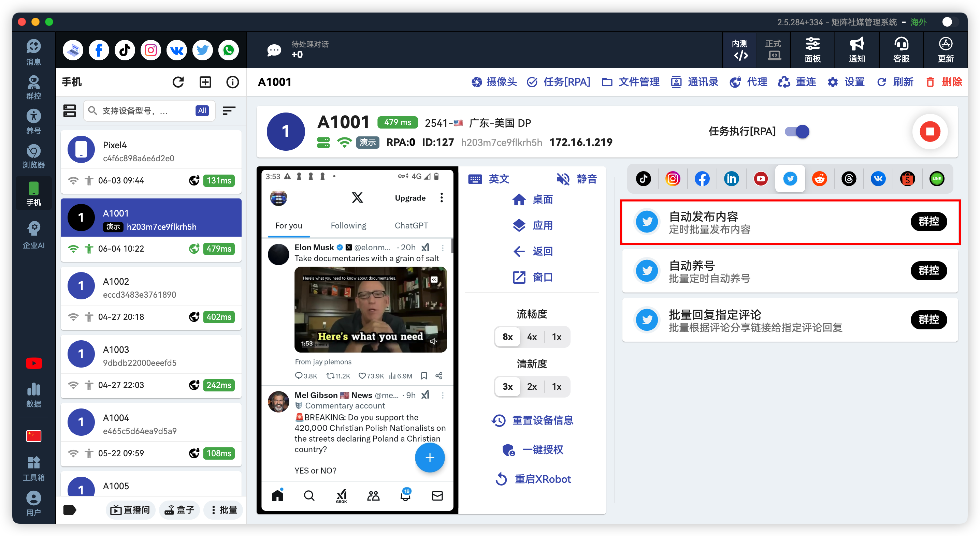The width and height of the screenshot is (980, 536).
Task: Open the 养号 account nurturing sidebar icon
Action: click(x=33, y=122)
